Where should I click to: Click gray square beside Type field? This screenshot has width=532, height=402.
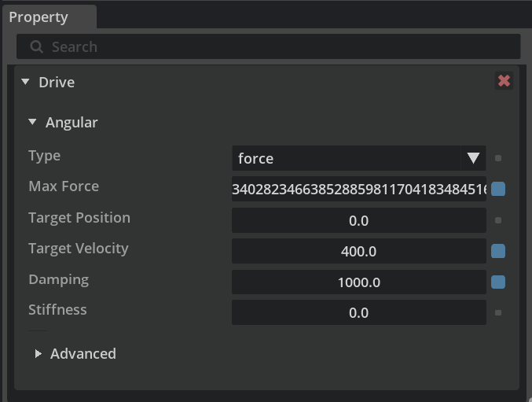pyautogui.click(x=498, y=158)
